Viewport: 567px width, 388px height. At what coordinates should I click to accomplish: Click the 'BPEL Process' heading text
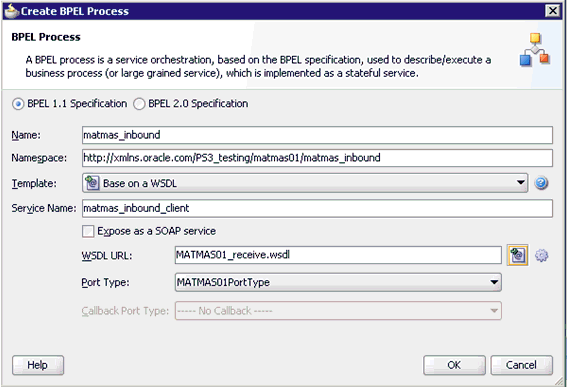coord(46,37)
